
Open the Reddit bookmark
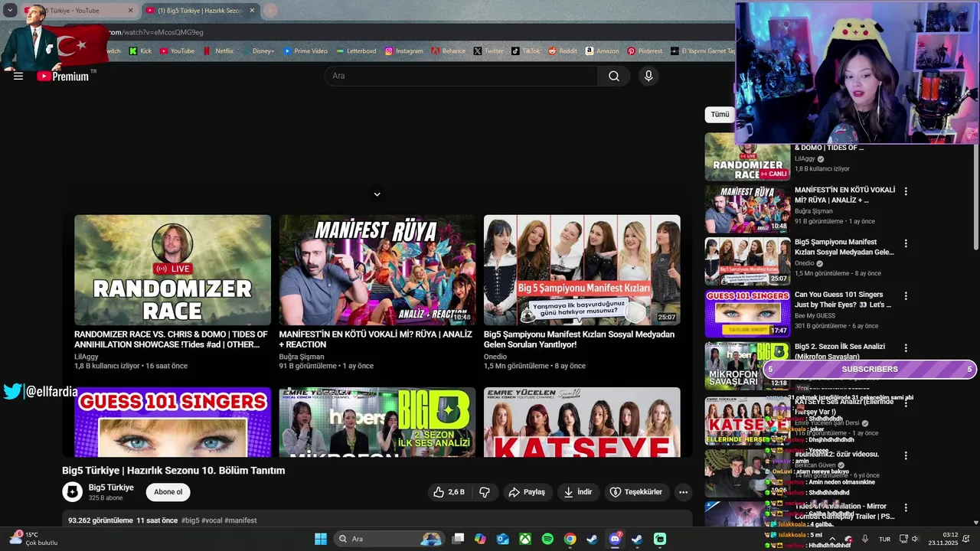[x=563, y=51]
